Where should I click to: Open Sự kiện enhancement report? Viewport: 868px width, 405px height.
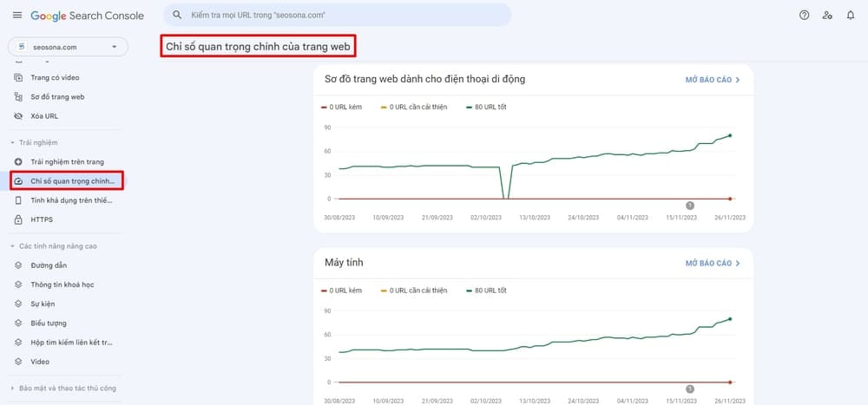point(43,304)
